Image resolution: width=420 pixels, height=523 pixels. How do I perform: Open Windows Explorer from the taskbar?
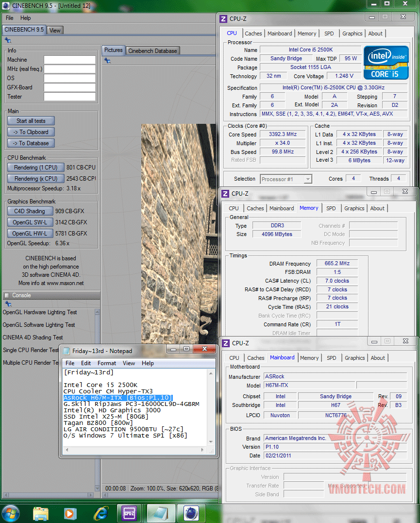[41, 513]
